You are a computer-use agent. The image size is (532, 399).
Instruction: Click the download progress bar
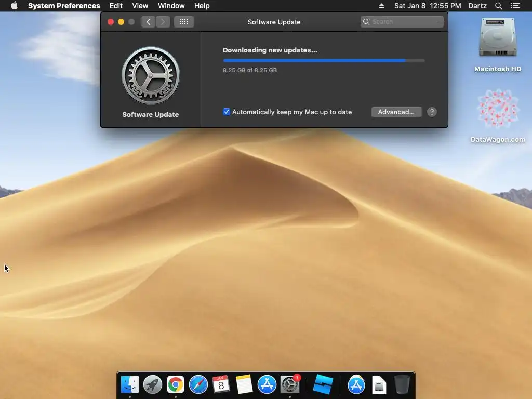click(324, 60)
